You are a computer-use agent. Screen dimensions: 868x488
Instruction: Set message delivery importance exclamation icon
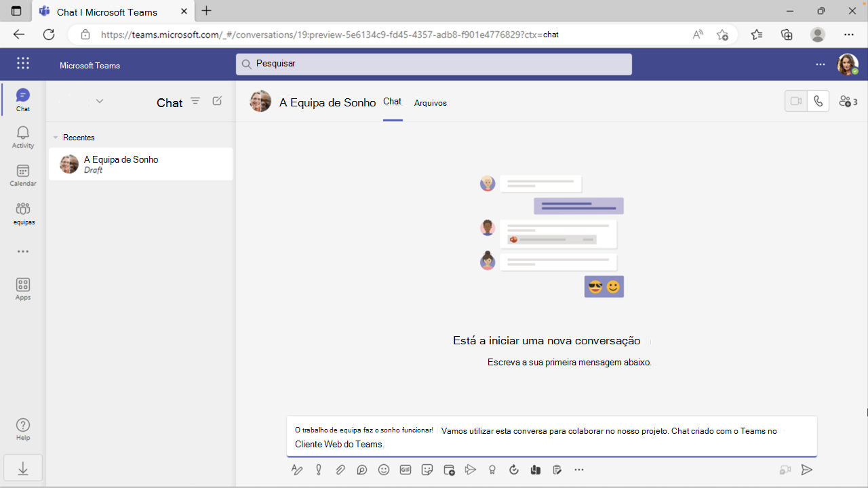pyautogui.click(x=319, y=470)
